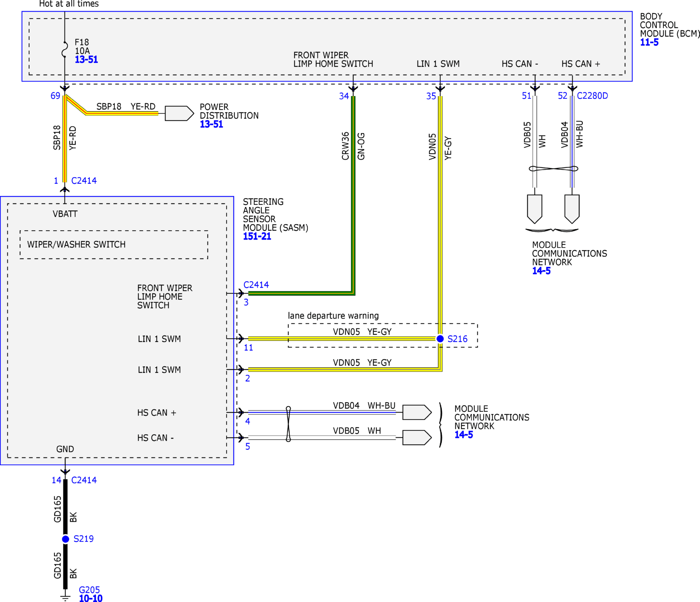700x602 pixels.
Task: Select the S216 splice dot
Action: tap(440, 339)
